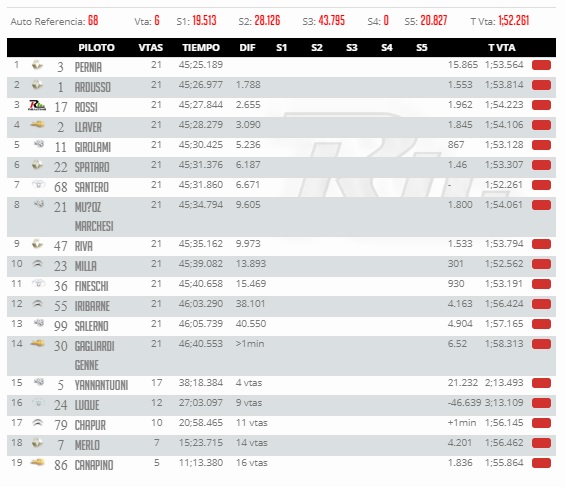Click the DIF column header

[248, 48]
